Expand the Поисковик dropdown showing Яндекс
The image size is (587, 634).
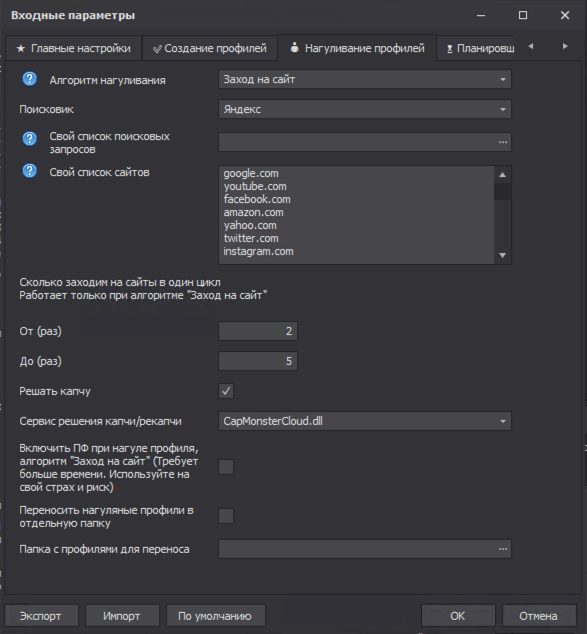365,109
